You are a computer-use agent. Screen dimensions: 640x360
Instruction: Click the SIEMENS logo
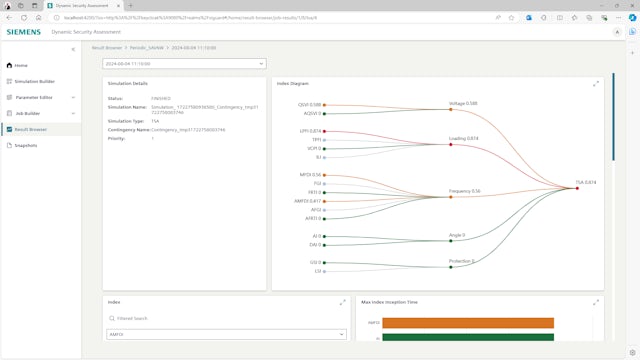(24, 32)
